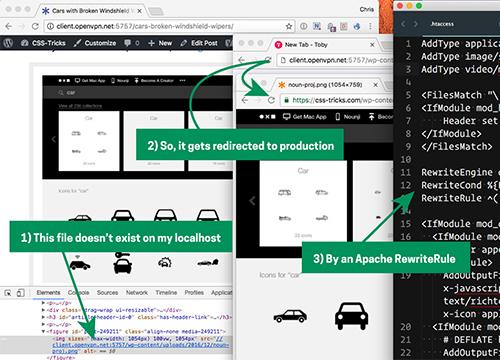
Task: Click the editor's forward navigation chevron
Action: pyautogui.click(x=415, y=24)
